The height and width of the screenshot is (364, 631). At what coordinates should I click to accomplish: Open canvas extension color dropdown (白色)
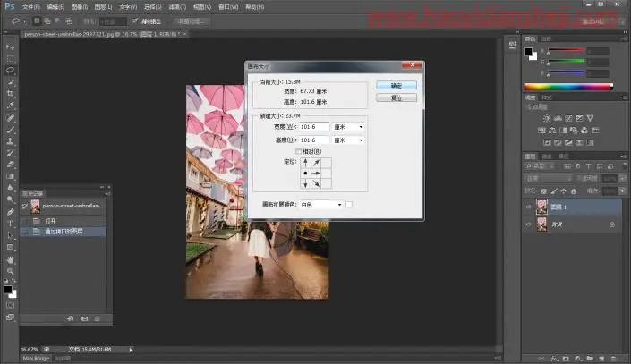(321, 205)
